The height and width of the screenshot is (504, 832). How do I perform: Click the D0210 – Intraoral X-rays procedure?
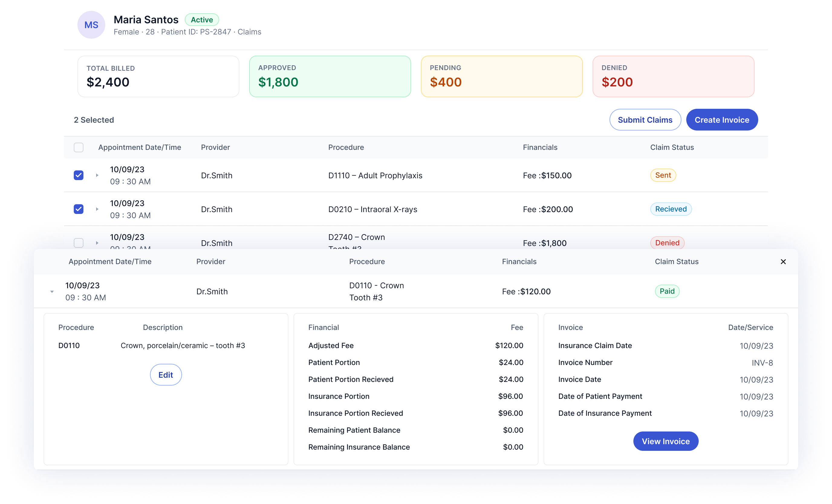tap(372, 209)
